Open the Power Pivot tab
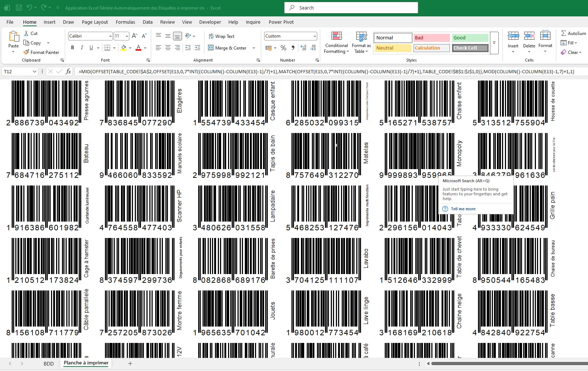The width and height of the screenshot is (588, 371). point(281,22)
